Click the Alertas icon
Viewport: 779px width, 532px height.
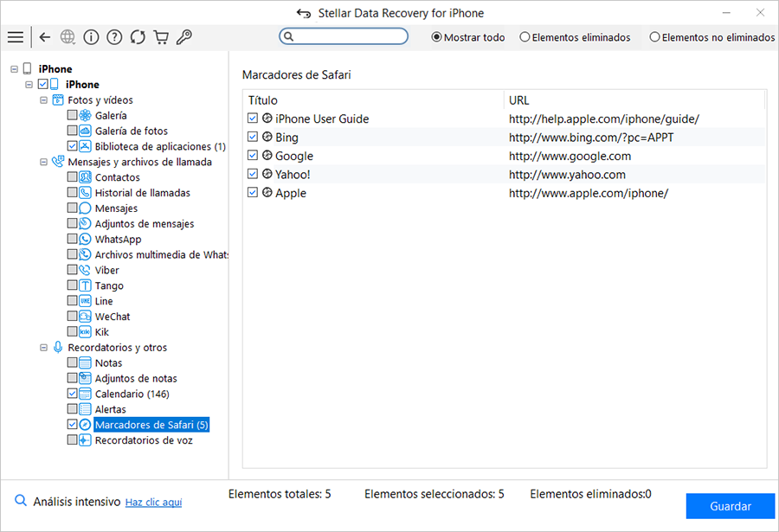86,409
